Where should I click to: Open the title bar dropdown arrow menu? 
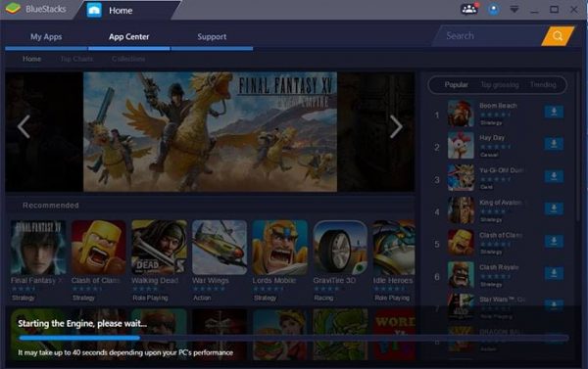514,10
